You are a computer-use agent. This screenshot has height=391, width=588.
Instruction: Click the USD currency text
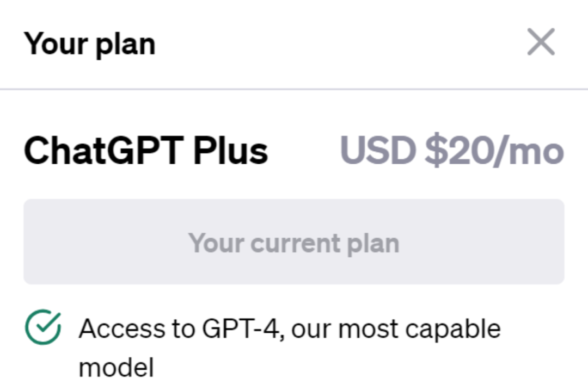(379, 151)
